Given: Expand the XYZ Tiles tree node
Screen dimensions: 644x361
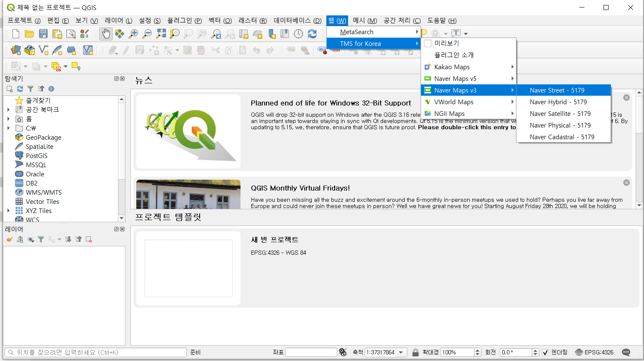Looking at the screenshot, I should click(x=8, y=211).
